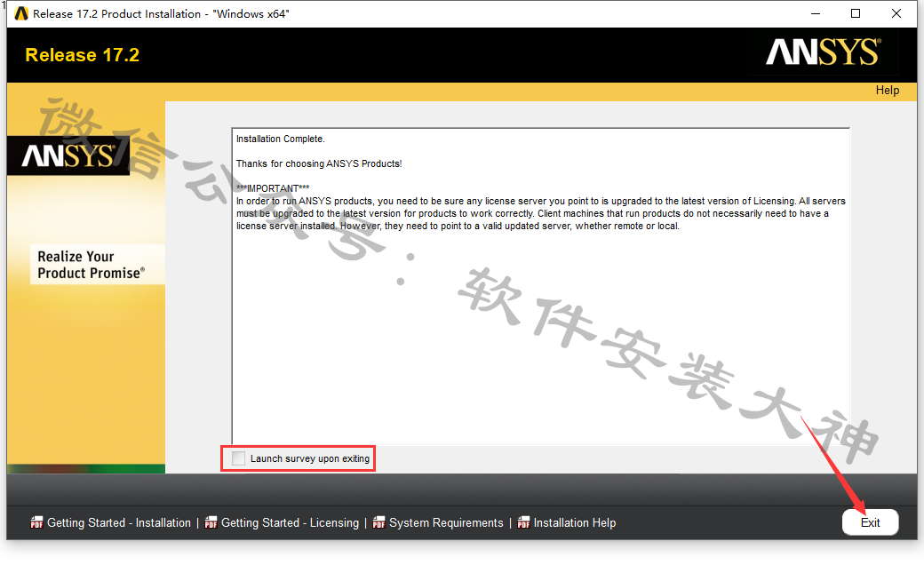The image size is (924, 581).
Task: Enable Launch survey upon exiting checkbox
Action: coord(239,458)
